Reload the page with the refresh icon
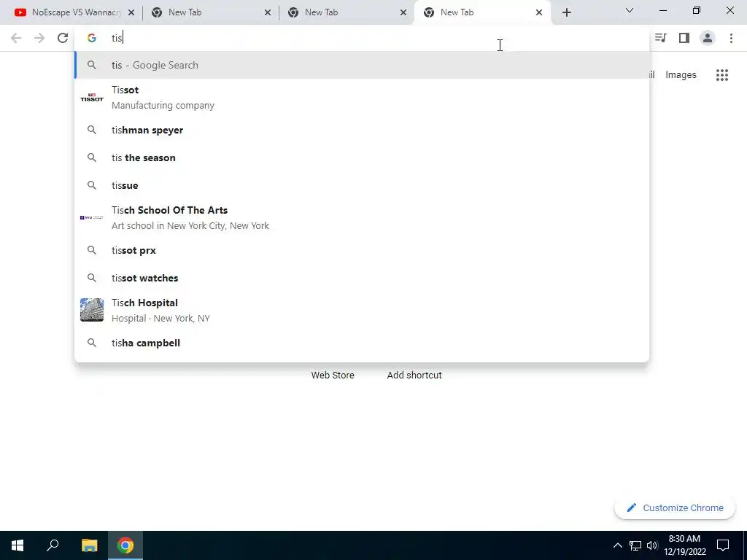The height and width of the screenshot is (560, 747). (x=63, y=38)
